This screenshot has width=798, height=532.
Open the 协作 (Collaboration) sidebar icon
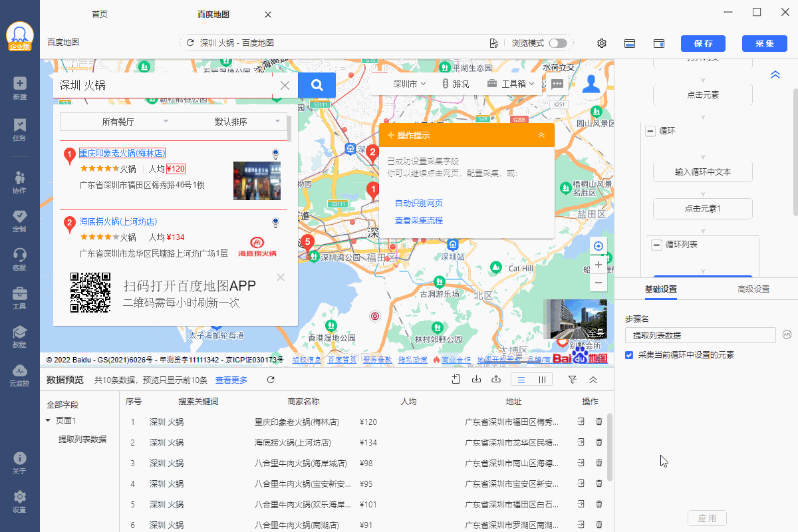pos(19,182)
